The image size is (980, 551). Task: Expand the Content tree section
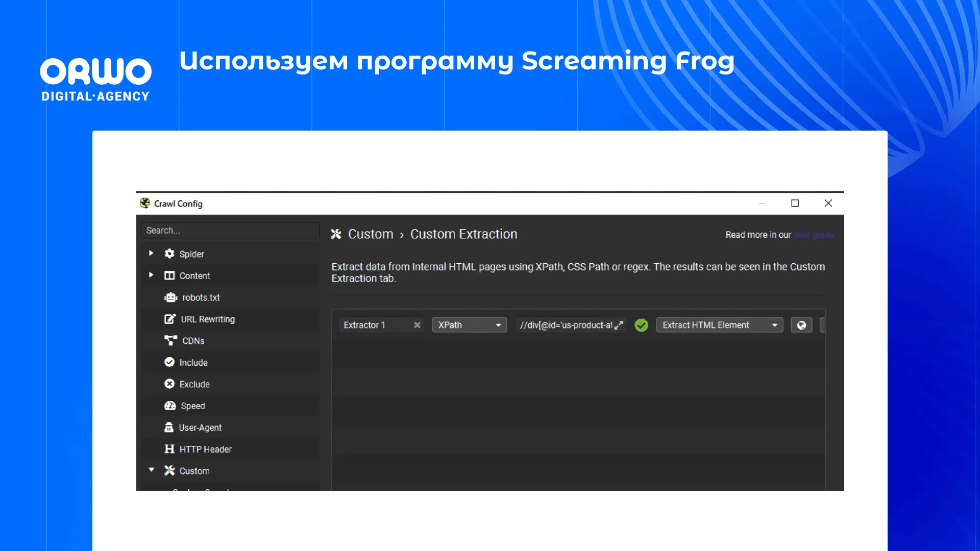coord(151,275)
